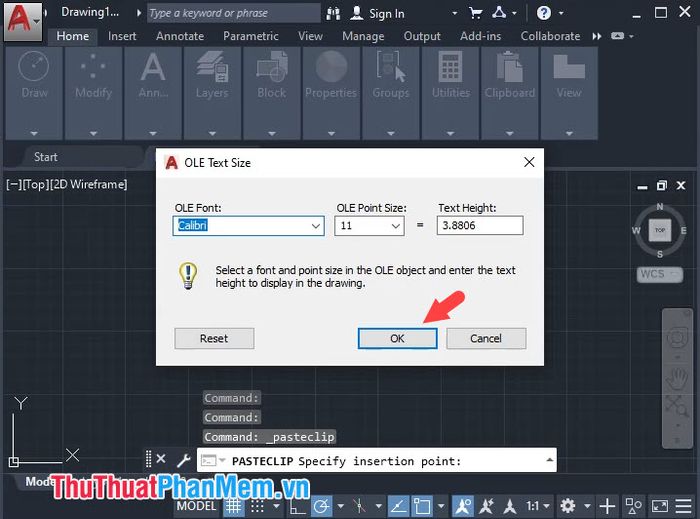Open the workspace switching gear icon
This screenshot has width=700, height=519.
pos(568,506)
